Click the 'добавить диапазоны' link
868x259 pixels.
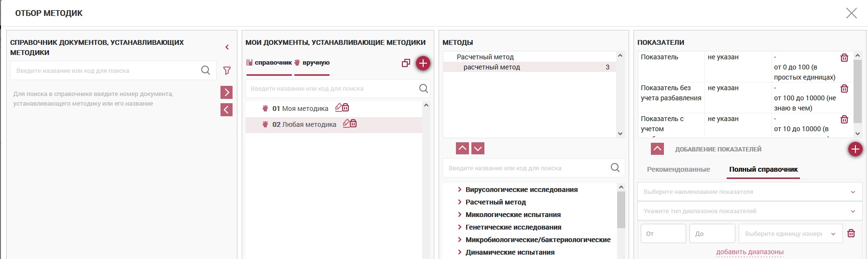(x=749, y=252)
